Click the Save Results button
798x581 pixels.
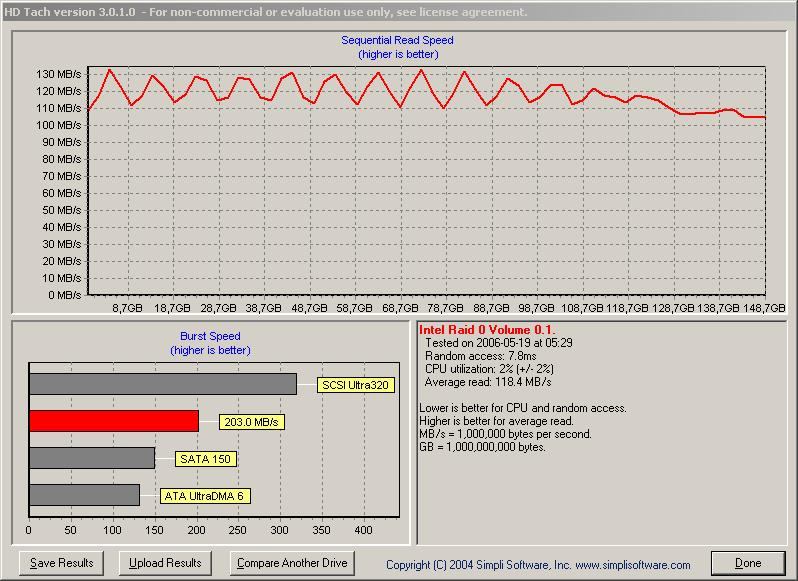point(61,563)
